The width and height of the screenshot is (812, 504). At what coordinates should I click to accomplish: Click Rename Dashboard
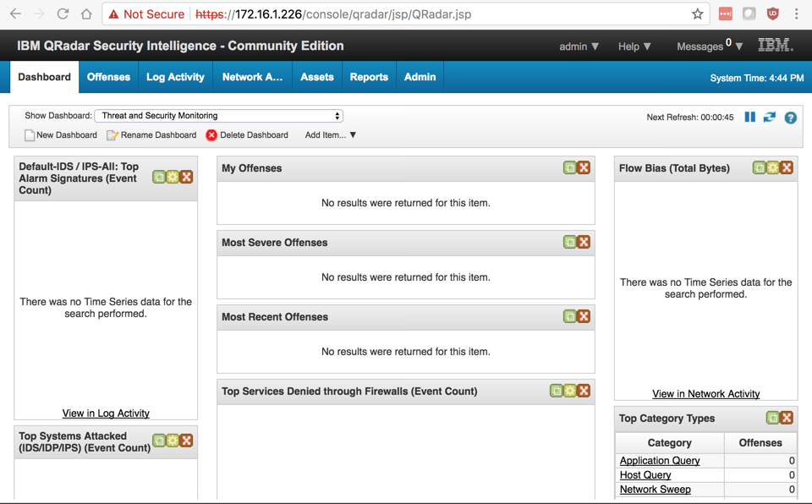[x=151, y=135]
